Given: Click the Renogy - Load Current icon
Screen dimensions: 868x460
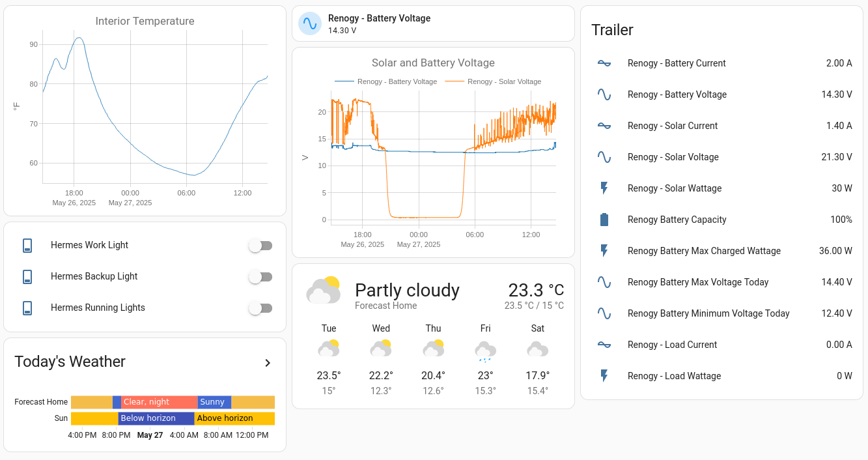Looking at the screenshot, I should pos(604,345).
